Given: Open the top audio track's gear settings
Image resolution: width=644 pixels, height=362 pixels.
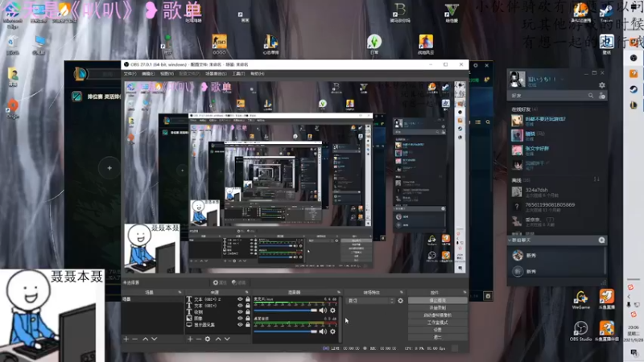Looking at the screenshot, I should (332, 311).
